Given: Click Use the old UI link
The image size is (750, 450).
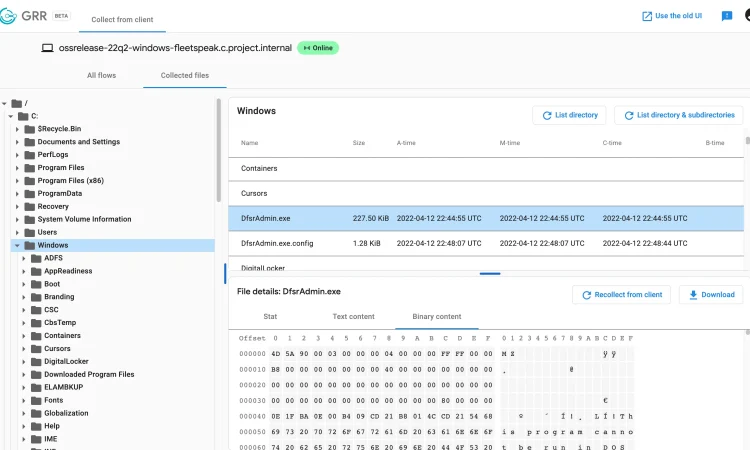Looking at the screenshot, I should [672, 16].
